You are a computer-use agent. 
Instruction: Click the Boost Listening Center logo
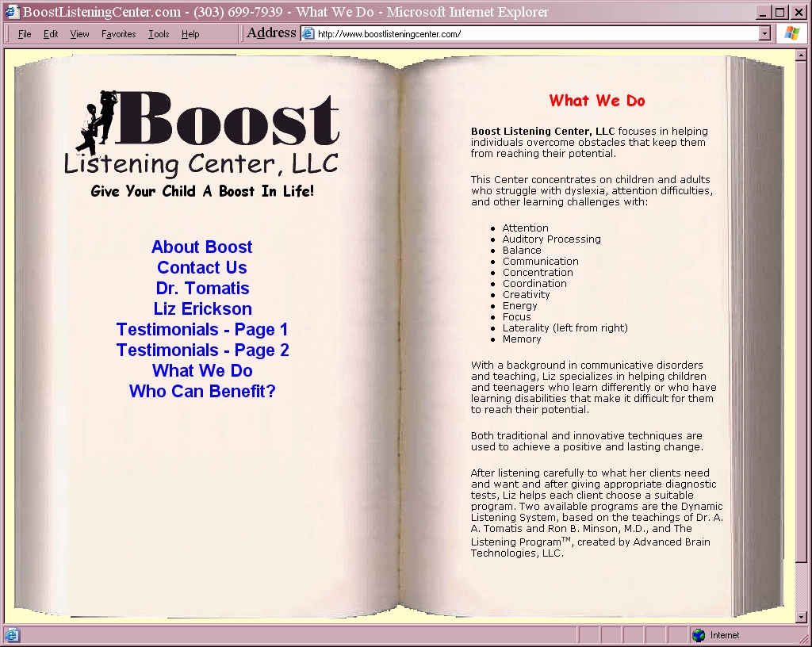coord(203,135)
